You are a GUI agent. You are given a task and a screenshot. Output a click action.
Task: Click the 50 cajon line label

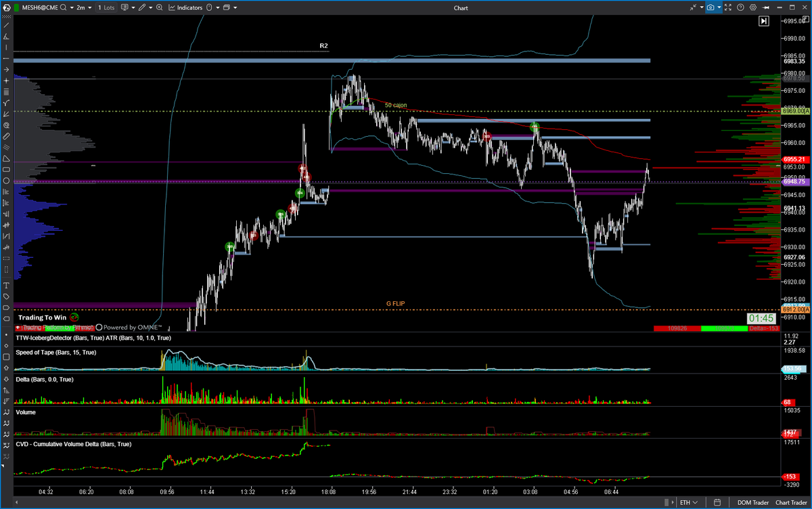pyautogui.click(x=397, y=105)
